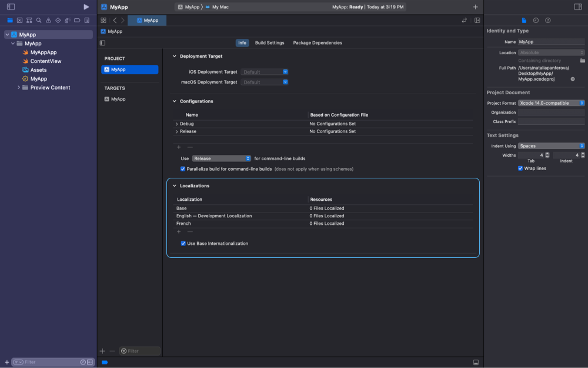Toggle the Wrap lines checkbox
The height and width of the screenshot is (368, 588).
pos(520,168)
